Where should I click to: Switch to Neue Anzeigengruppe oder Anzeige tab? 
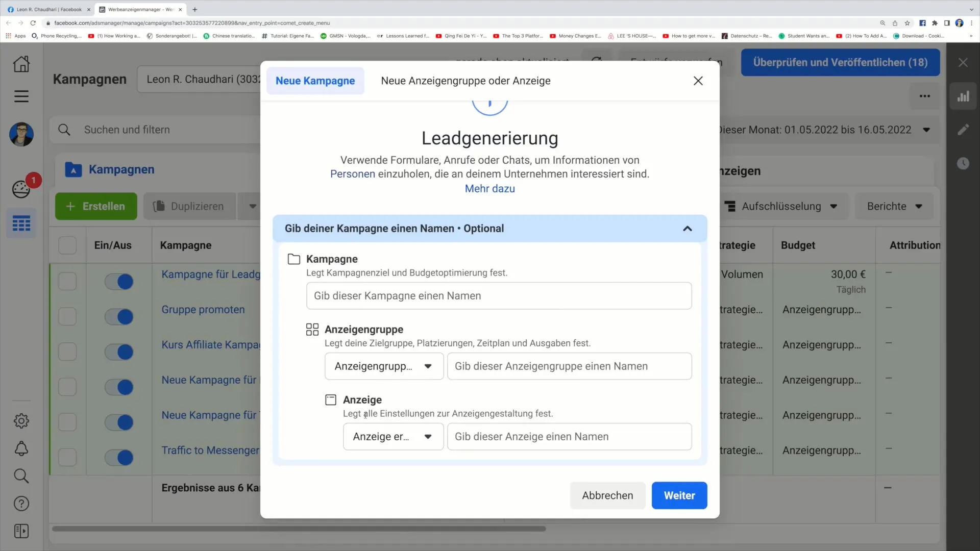[x=465, y=81]
